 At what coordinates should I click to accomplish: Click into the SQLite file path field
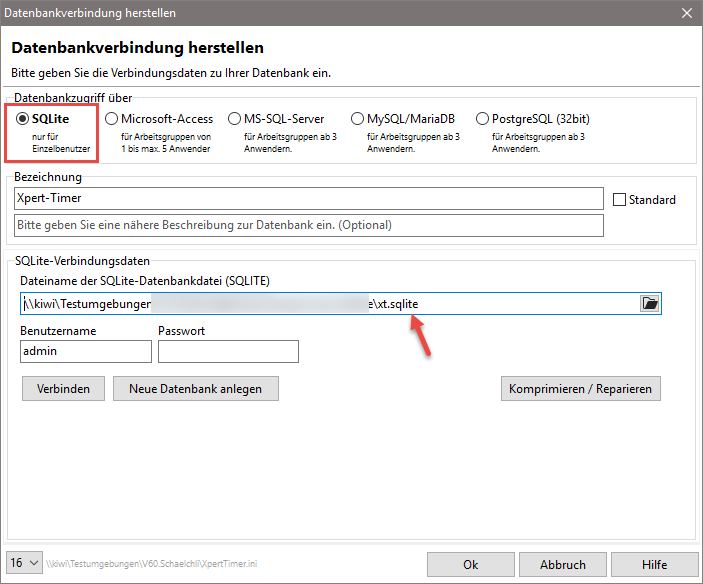tap(328, 303)
